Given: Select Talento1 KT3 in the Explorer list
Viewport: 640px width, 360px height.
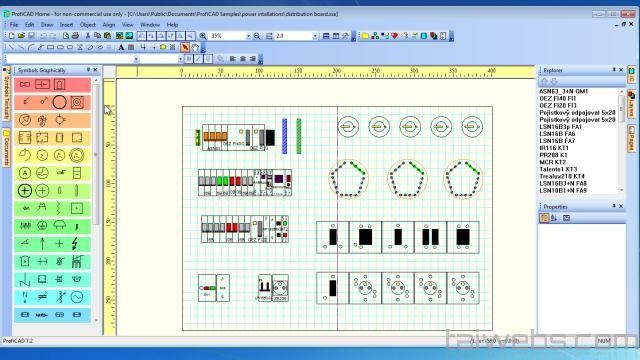Looking at the screenshot, I should 558,169.
